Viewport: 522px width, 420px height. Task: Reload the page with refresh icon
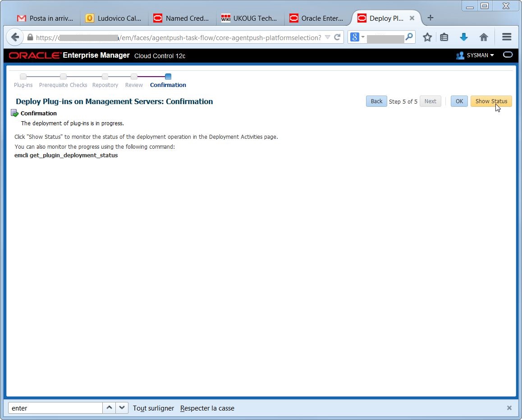[x=337, y=37]
